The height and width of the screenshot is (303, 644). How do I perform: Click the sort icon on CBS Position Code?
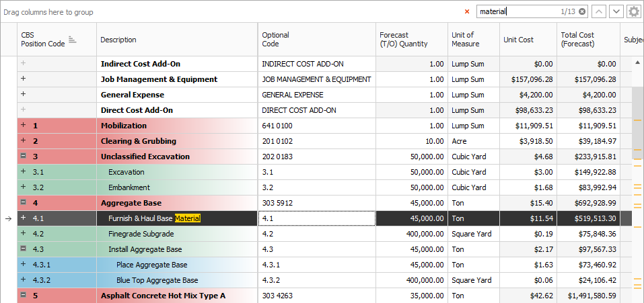[72, 40]
